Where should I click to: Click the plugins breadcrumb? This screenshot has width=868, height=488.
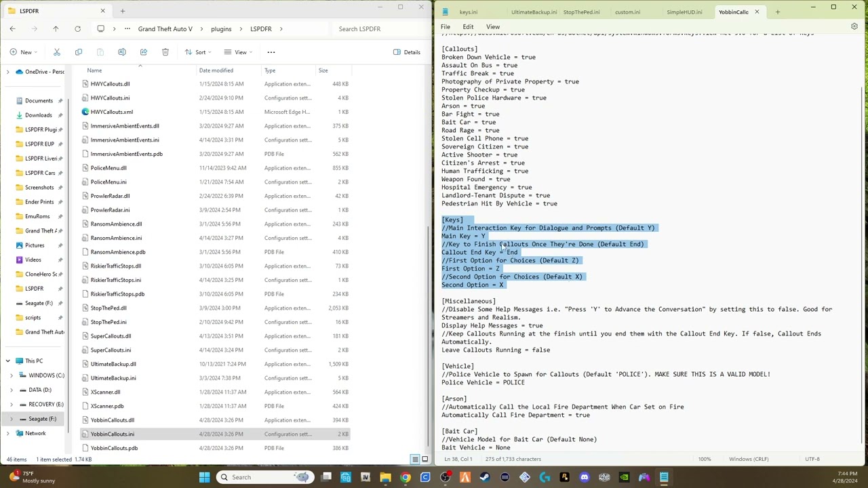coord(221,29)
